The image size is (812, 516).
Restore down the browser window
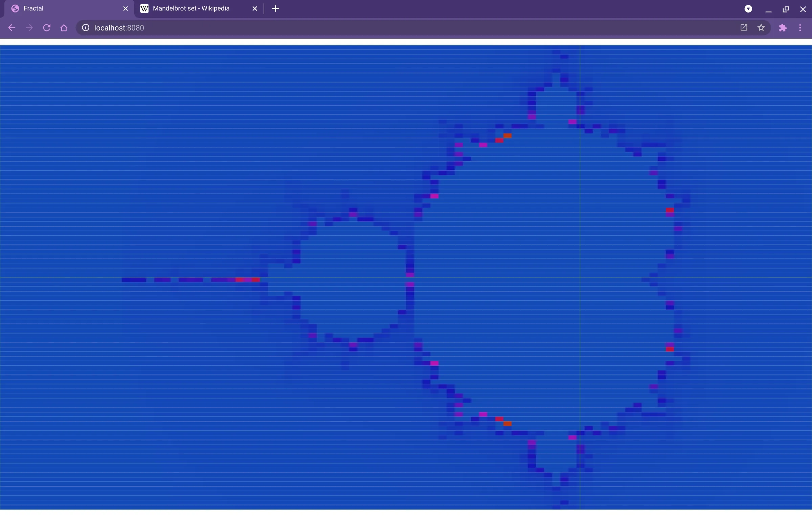tap(786, 9)
